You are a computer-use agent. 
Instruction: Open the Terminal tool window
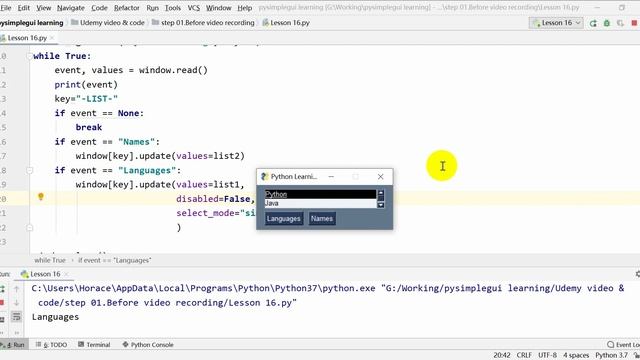(x=94, y=345)
